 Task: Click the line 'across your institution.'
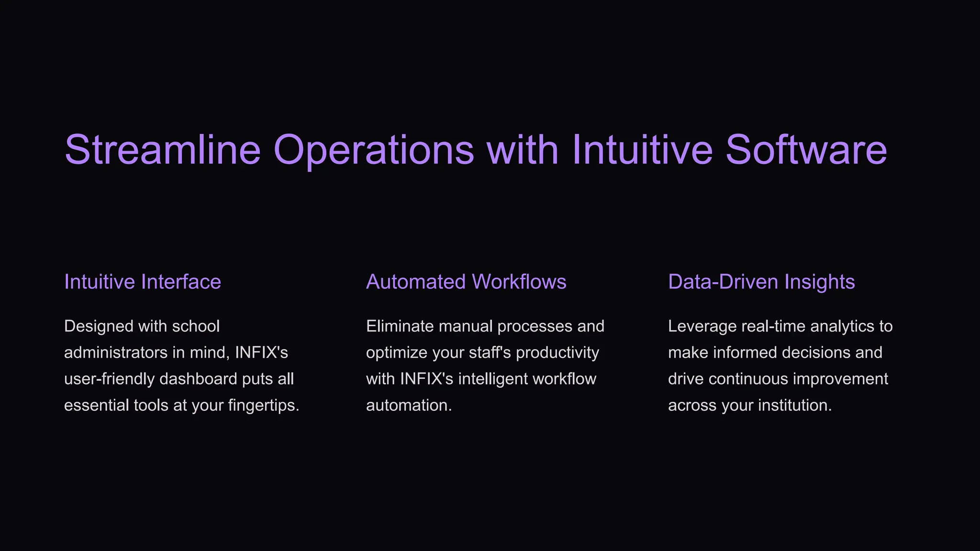tap(750, 405)
